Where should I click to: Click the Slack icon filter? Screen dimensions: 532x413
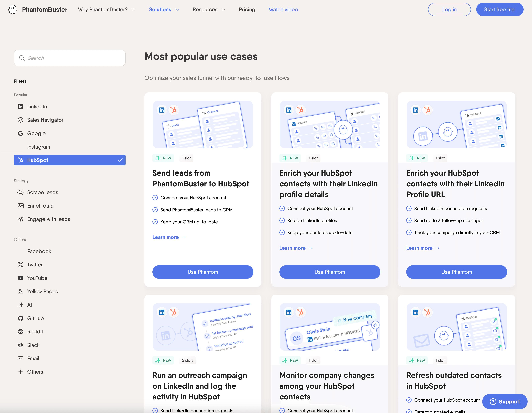[x=21, y=345]
